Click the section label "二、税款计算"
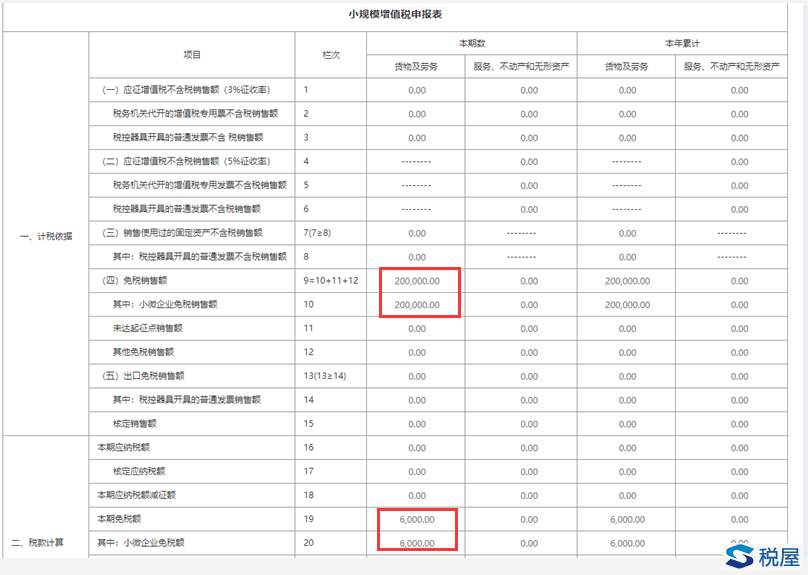 click(x=38, y=543)
